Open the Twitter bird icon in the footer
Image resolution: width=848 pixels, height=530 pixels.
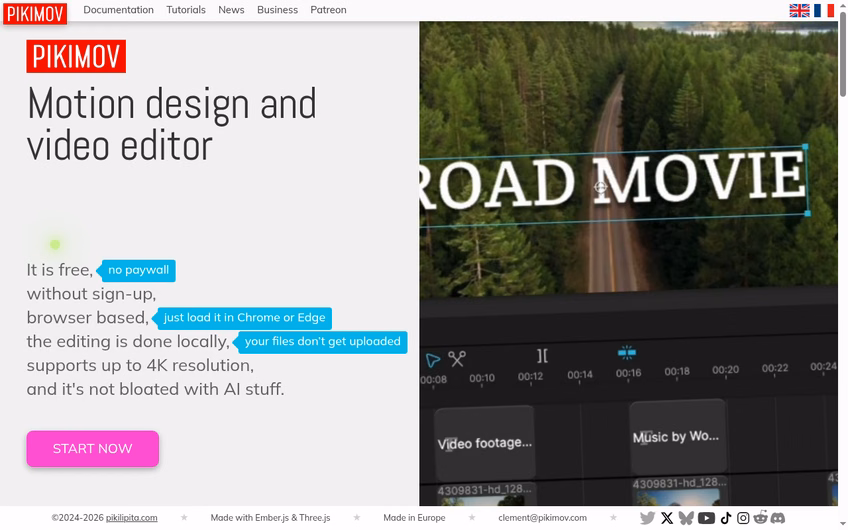(647, 518)
